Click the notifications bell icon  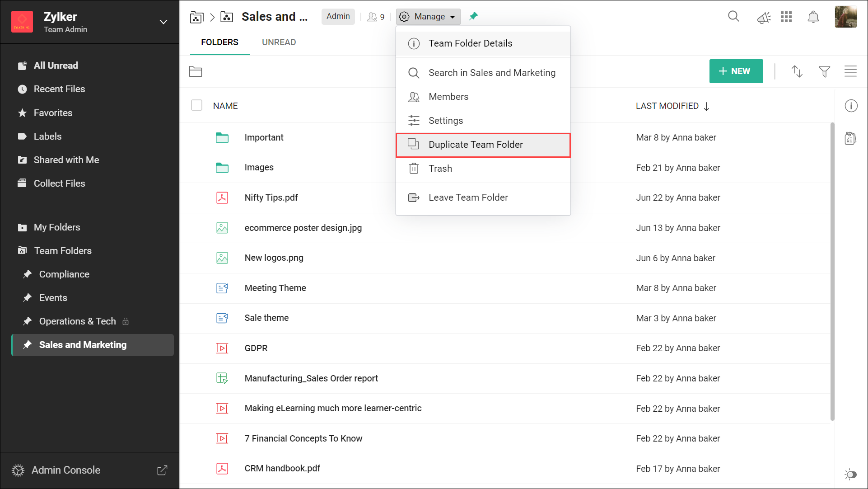tap(813, 17)
